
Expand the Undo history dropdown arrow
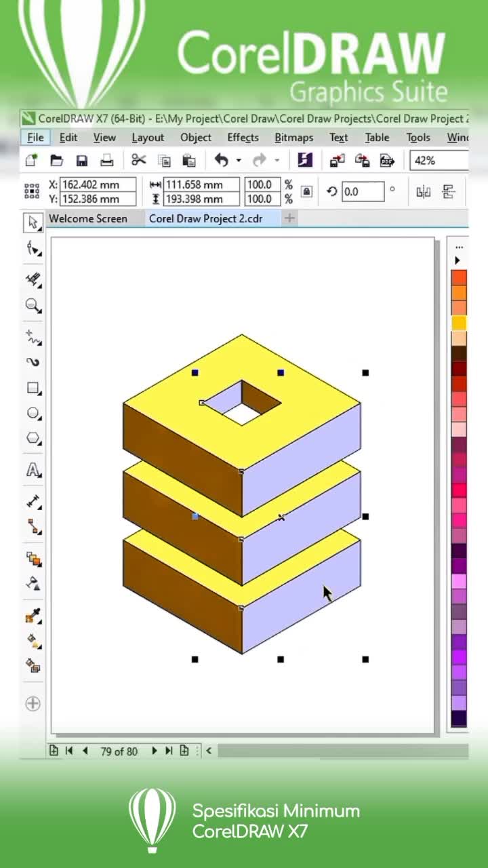click(x=239, y=161)
